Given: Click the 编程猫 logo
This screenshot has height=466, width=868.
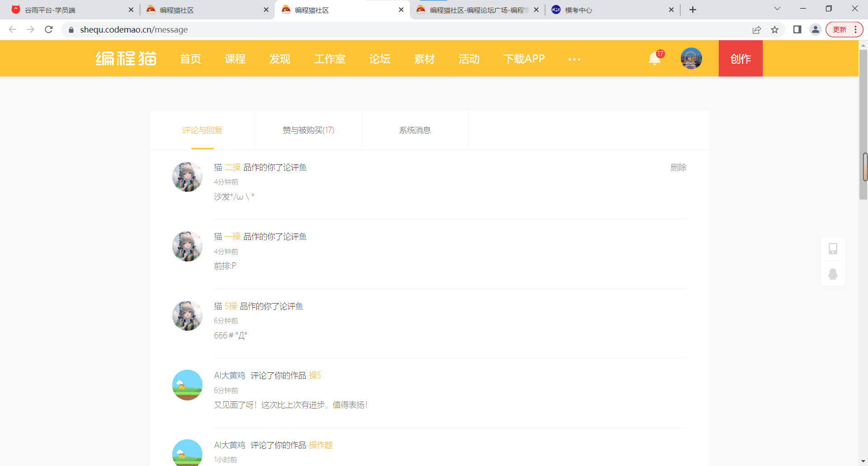Looking at the screenshot, I should click(x=126, y=59).
